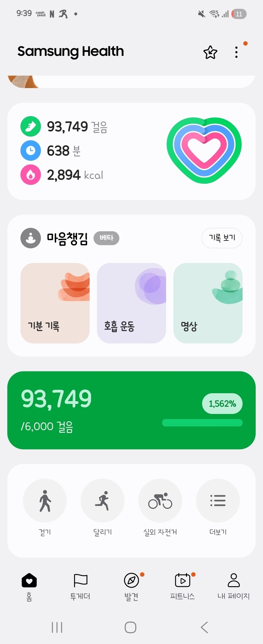This screenshot has width=263, height=644.
Task: Open the three-dot more options menu
Action: (236, 52)
